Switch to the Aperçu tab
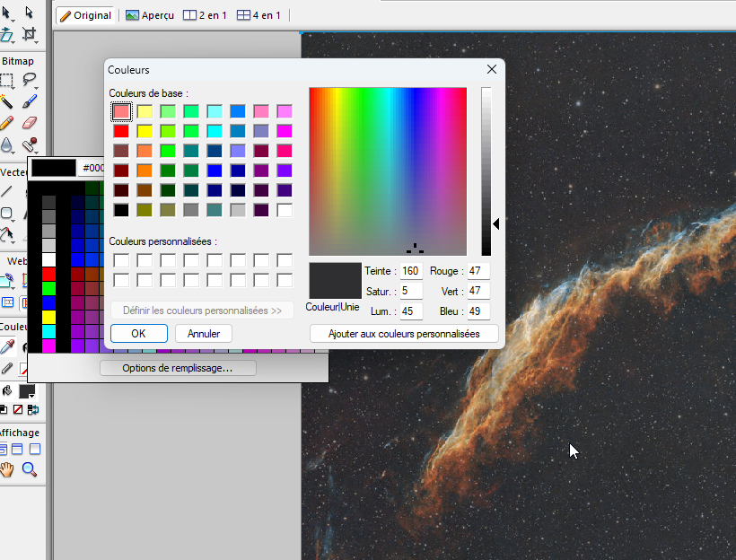 150,15
